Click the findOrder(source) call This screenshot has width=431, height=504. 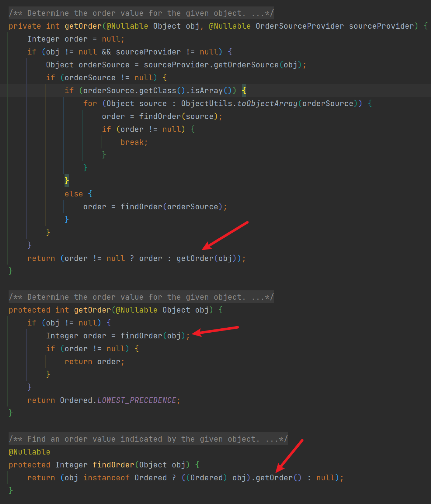(x=179, y=117)
